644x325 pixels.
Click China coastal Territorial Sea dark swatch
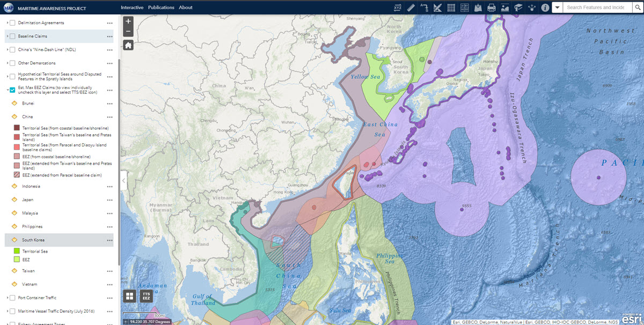17,128
